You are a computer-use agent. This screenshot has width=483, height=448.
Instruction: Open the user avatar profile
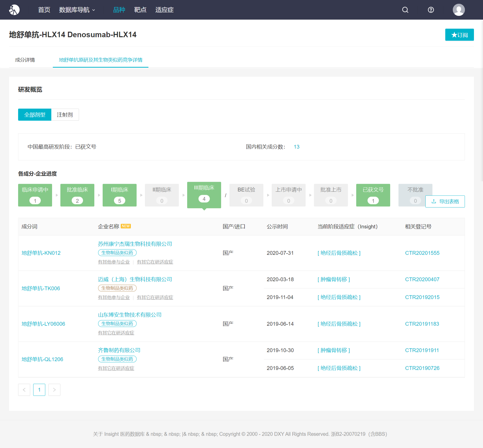click(x=459, y=10)
